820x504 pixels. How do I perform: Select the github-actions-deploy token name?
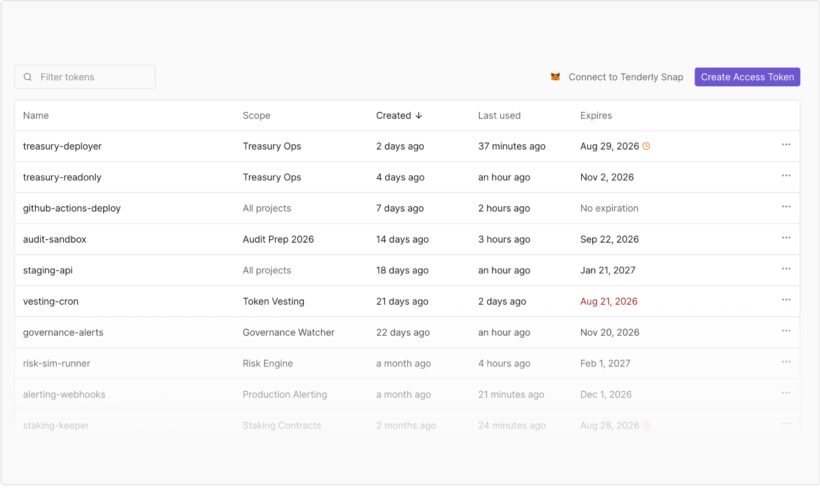[x=72, y=209]
